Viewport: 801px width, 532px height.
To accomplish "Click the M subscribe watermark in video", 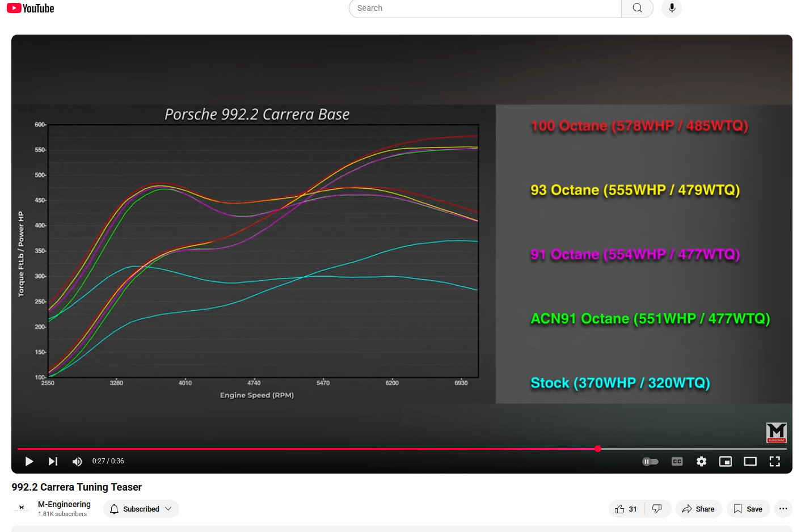I will pos(776,433).
